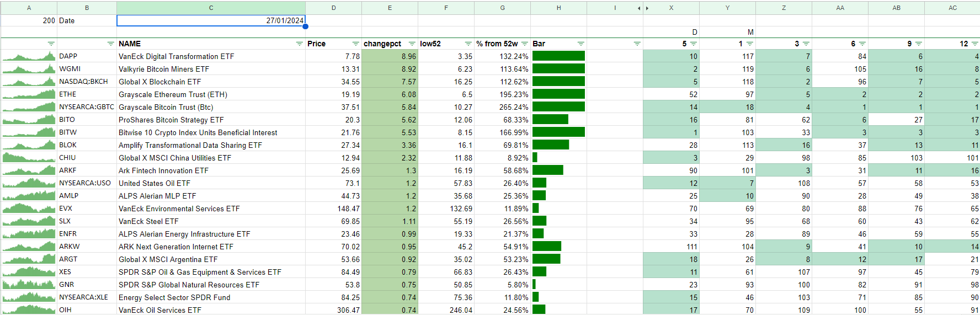Click the BITO sparkline chart
Viewport: 980px width, 315px height.
(x=29, y=120)
